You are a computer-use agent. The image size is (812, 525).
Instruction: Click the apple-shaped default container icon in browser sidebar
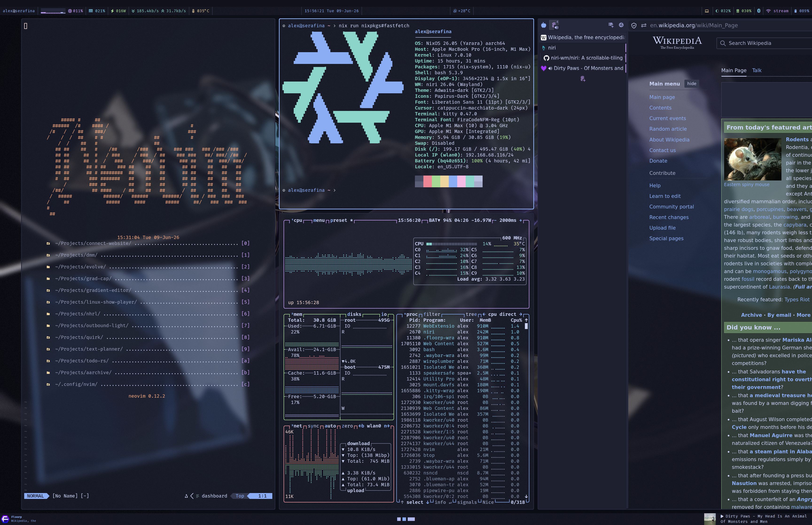(543, 25)
